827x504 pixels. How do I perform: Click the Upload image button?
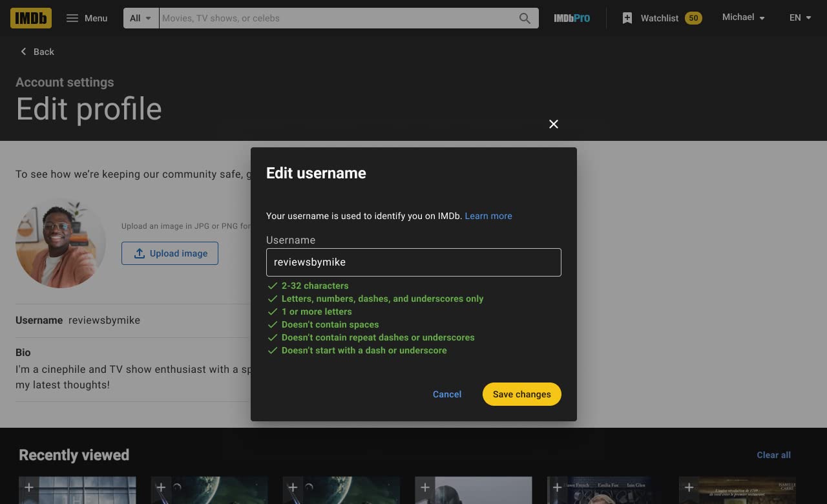[170, 253]
